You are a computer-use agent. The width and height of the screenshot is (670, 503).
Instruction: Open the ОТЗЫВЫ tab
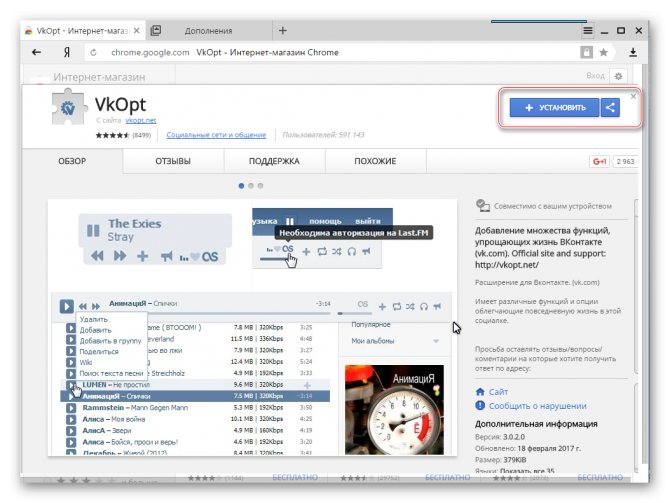173,161
